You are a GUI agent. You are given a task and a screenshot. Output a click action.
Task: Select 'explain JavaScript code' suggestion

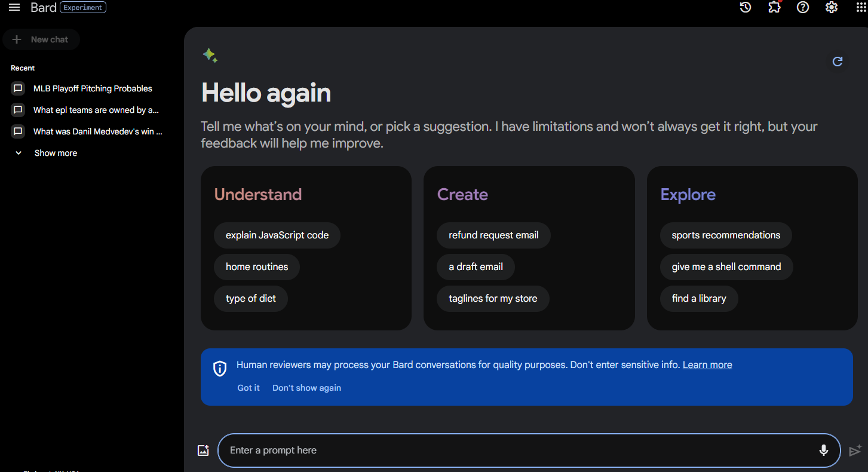tap(277, 235)
